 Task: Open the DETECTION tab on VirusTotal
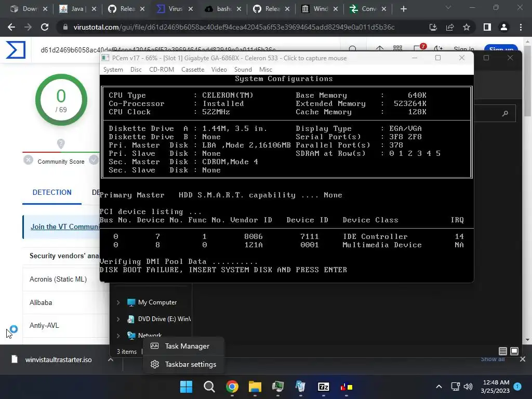tap(52, 192)
